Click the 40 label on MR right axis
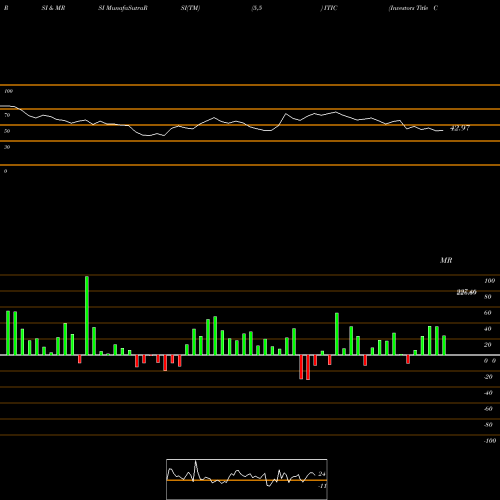Screen dimensions: 500x500 488,329
